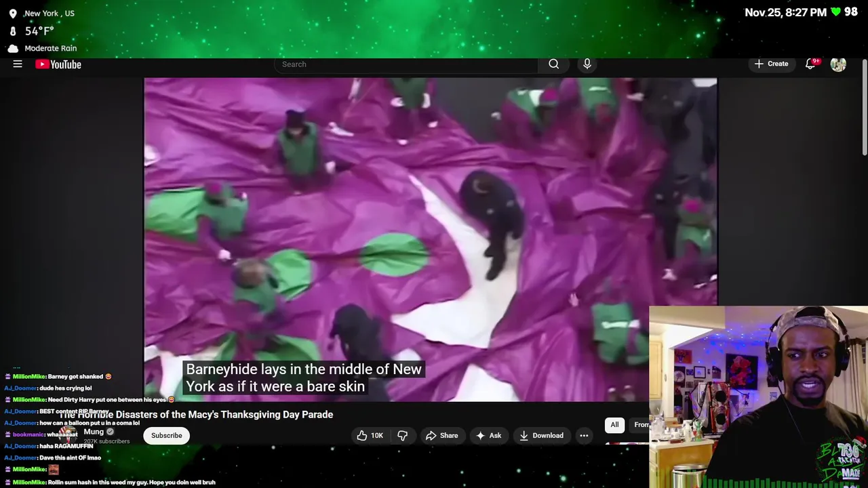Click the green heart icon near 98
This screenshot has width=868, height=488.
(835, 12)
